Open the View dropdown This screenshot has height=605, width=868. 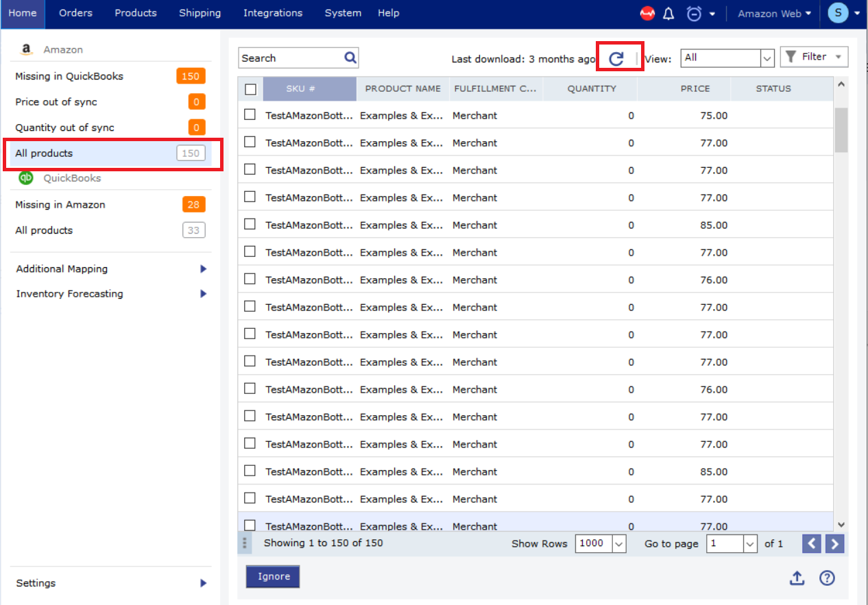coord(727,58)
